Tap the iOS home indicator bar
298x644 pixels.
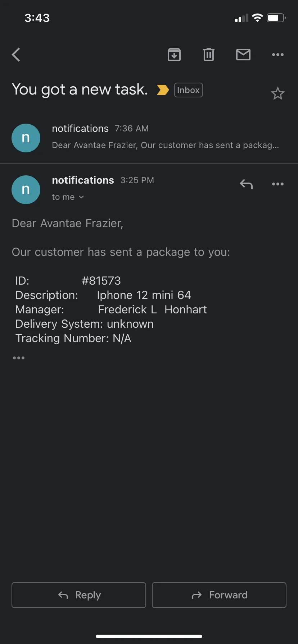tap(149, 636)
